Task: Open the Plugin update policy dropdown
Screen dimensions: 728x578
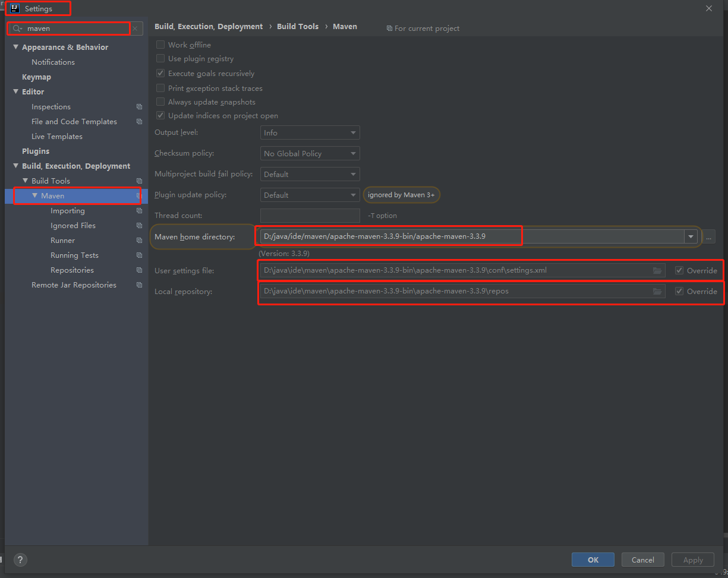Action: (310, 195)
